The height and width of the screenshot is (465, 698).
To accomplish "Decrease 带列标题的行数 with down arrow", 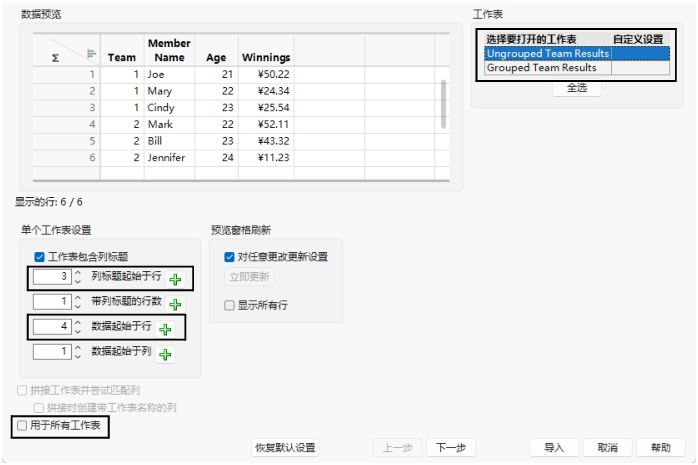I will (x=78, y=306).
